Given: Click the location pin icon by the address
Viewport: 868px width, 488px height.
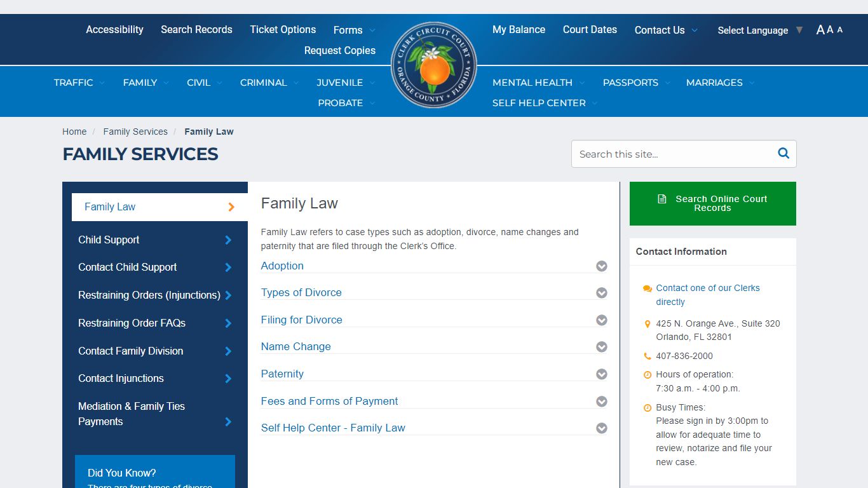Looking at the screenshot, I should (x=647, y=323).
